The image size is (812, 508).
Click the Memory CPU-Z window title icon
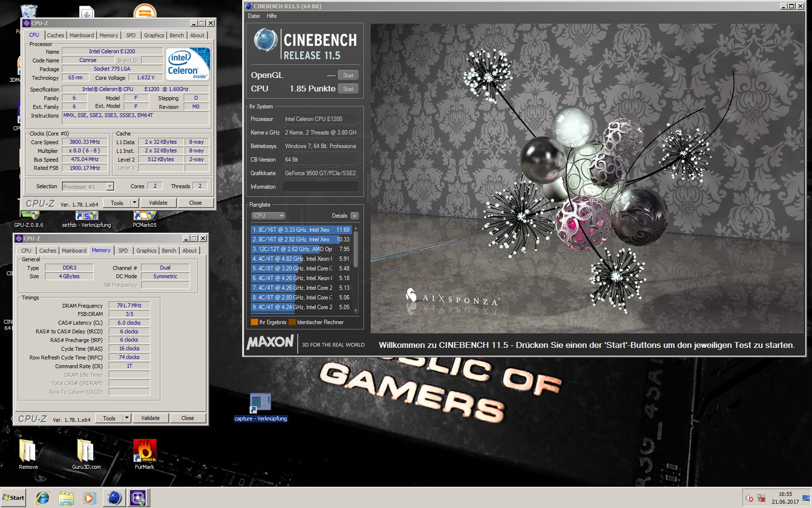(x=19, y=239)
